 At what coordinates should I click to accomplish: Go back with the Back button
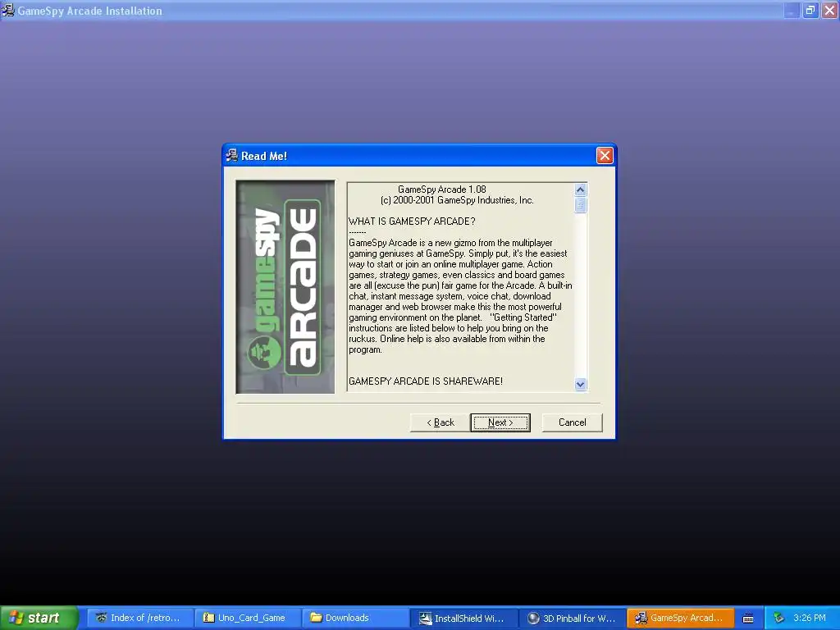(440, 422)
